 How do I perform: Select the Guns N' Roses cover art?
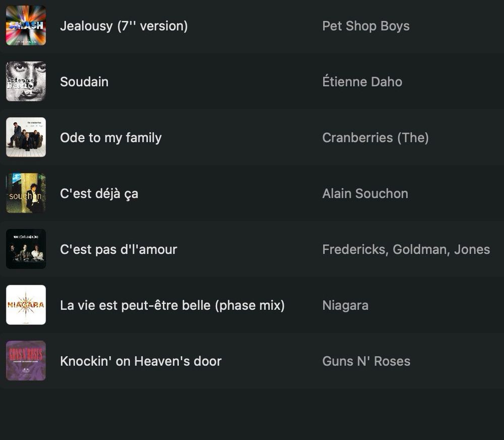tap(26, 360)
